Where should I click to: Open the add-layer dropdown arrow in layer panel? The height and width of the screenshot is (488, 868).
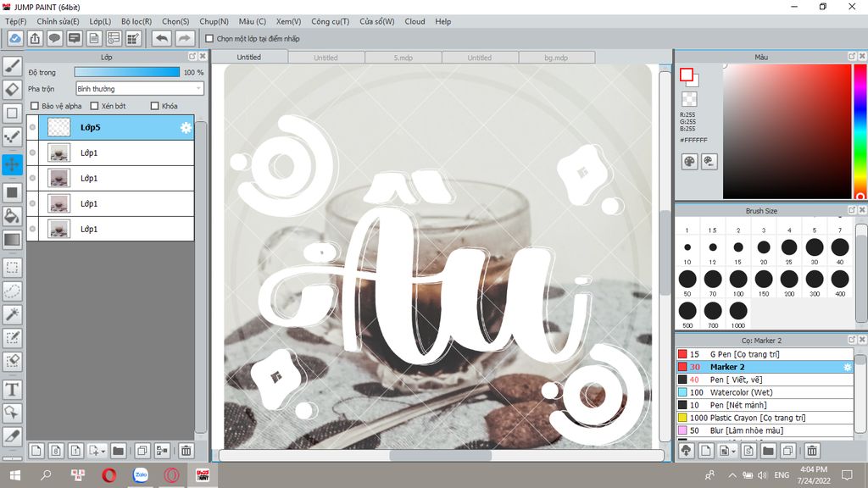pyautogui.click(x=103, y=452)
